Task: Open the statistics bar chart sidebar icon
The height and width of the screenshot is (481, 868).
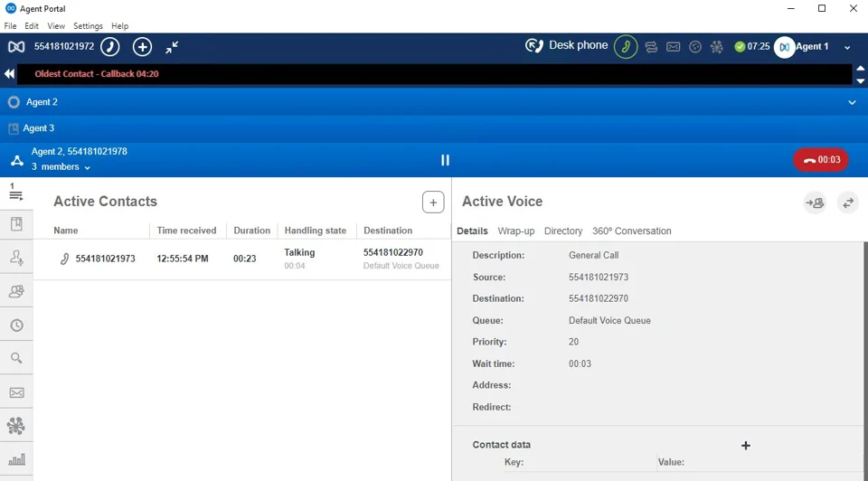Action: click(x=16, y=459)
